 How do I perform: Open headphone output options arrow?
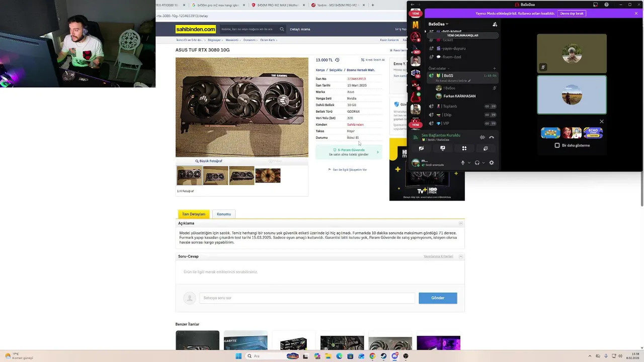click(x=484, y=162)
